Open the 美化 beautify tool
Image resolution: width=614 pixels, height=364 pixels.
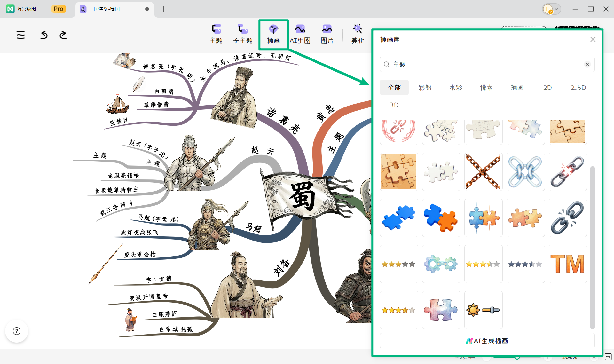[358, 34]
